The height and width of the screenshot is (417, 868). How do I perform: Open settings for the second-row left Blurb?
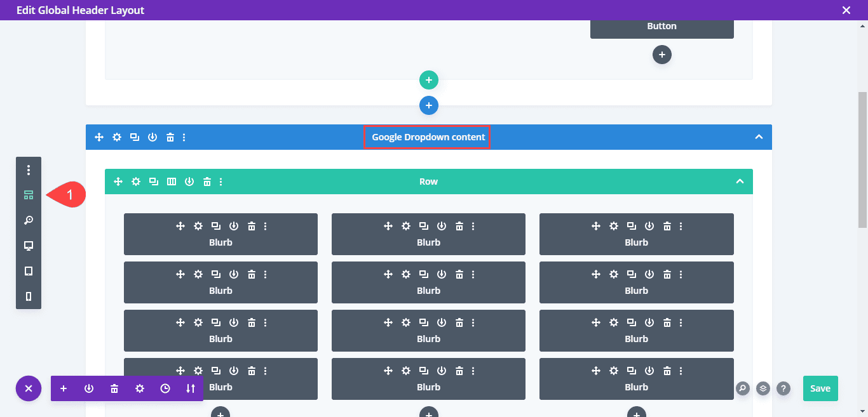(198, 274)
